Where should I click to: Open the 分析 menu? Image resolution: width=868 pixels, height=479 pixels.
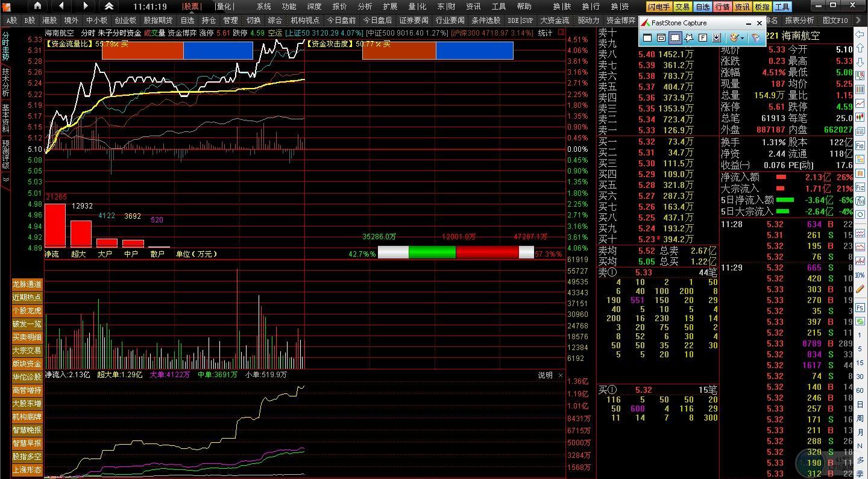(x=365, y=7)
